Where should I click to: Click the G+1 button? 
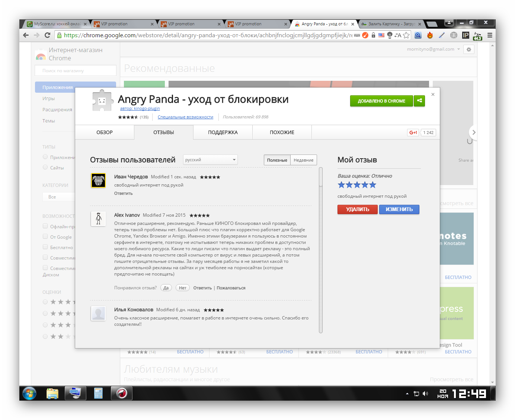click(413, 133)
